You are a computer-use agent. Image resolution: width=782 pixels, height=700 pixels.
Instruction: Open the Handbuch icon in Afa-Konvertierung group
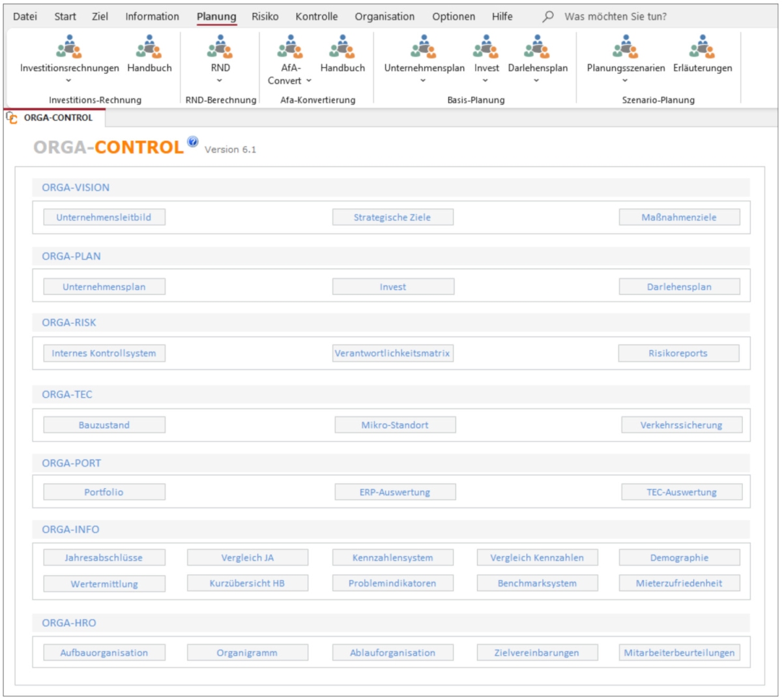342,48
